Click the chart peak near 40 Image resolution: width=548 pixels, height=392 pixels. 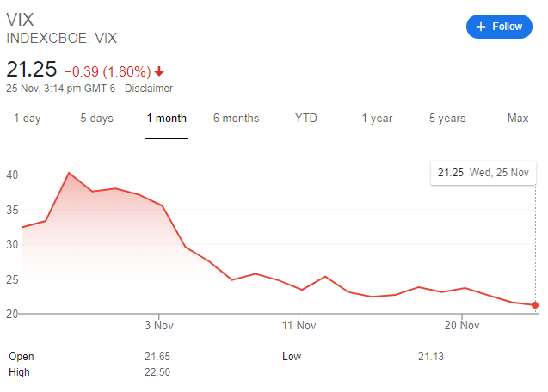pos(68,173)
